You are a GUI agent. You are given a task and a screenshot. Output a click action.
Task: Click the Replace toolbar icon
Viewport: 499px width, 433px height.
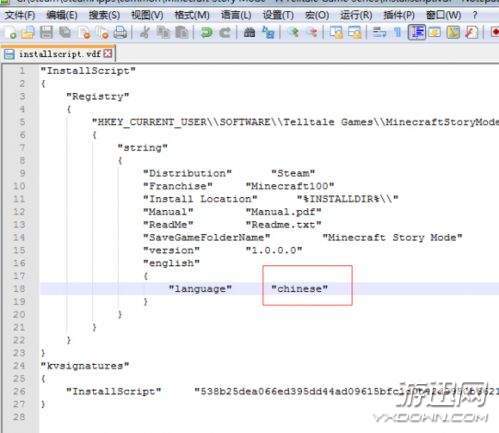[x=268, y=32]
